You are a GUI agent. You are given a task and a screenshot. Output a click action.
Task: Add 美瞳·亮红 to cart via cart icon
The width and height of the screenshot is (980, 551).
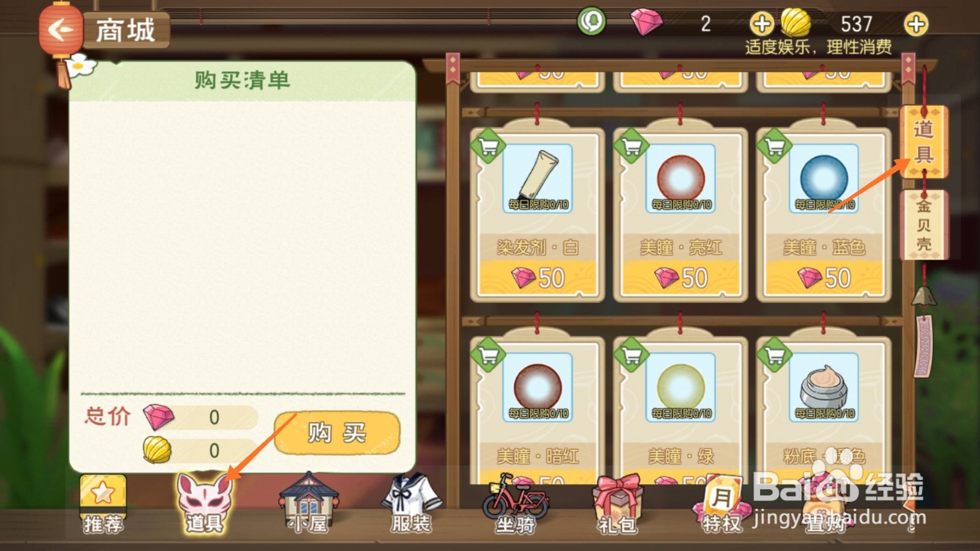point(631,146)
